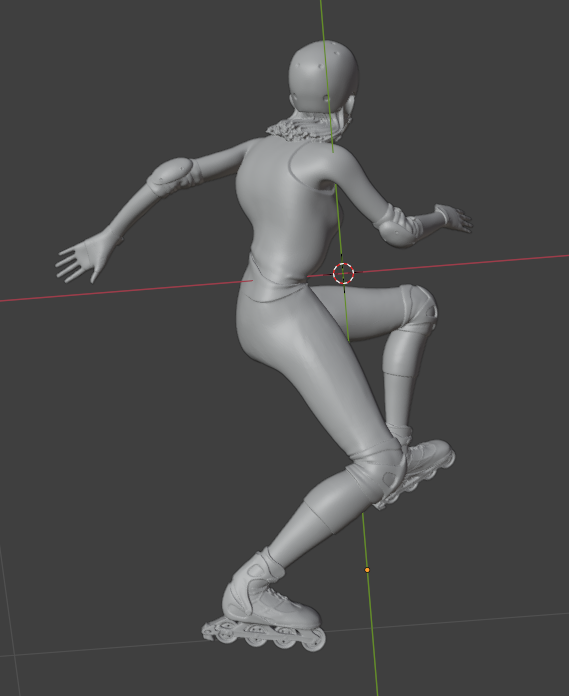Screen dimensions: 569x696
Task: Click the skater model's helmet
Action: click(324, 75)
